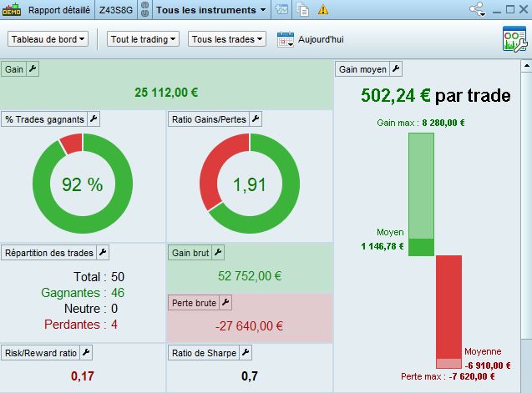This screenshot has width=532, height=393.
Task: Click the red Perte max bar
Action: tap(448, 311)
